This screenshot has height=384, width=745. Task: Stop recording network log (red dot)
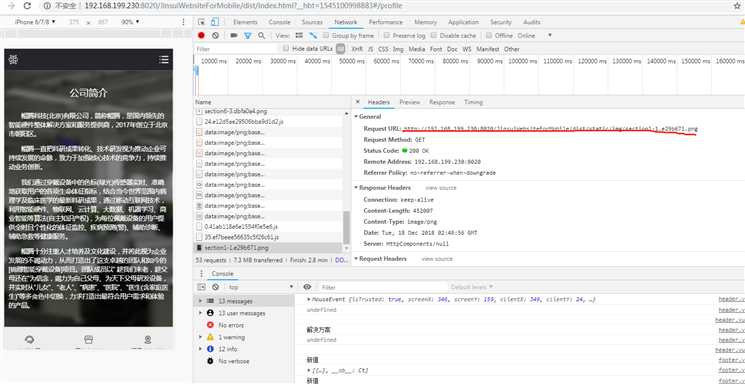(x=201, y=36)
